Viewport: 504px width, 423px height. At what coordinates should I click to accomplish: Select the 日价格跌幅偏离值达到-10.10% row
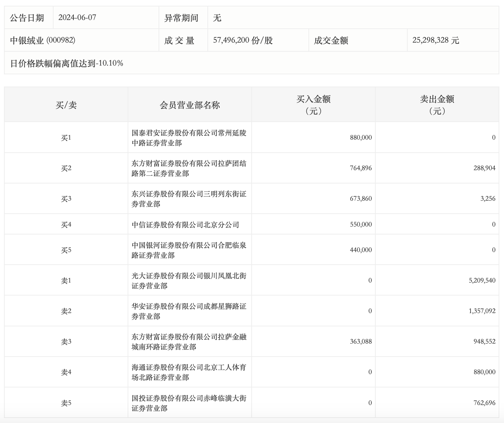(67, 63)
